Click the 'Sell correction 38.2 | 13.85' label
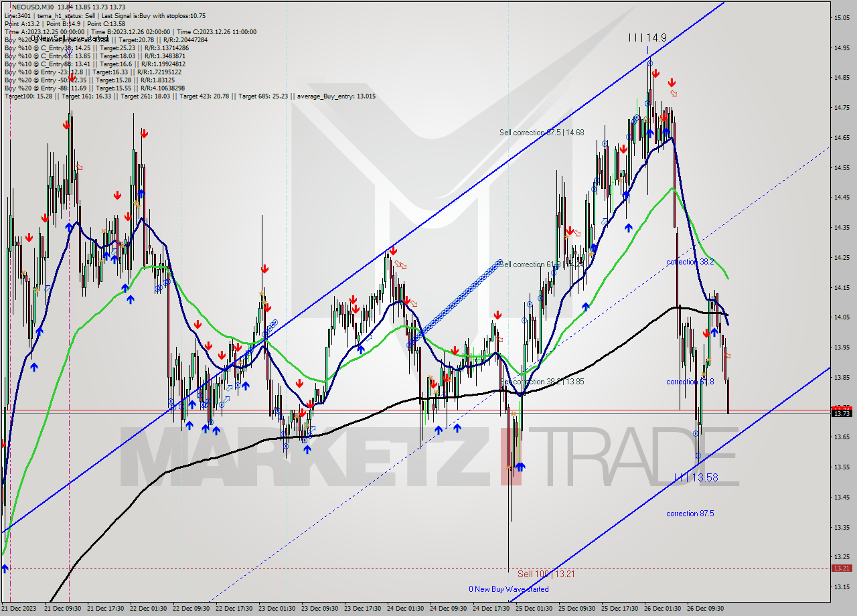 point(542,382)
